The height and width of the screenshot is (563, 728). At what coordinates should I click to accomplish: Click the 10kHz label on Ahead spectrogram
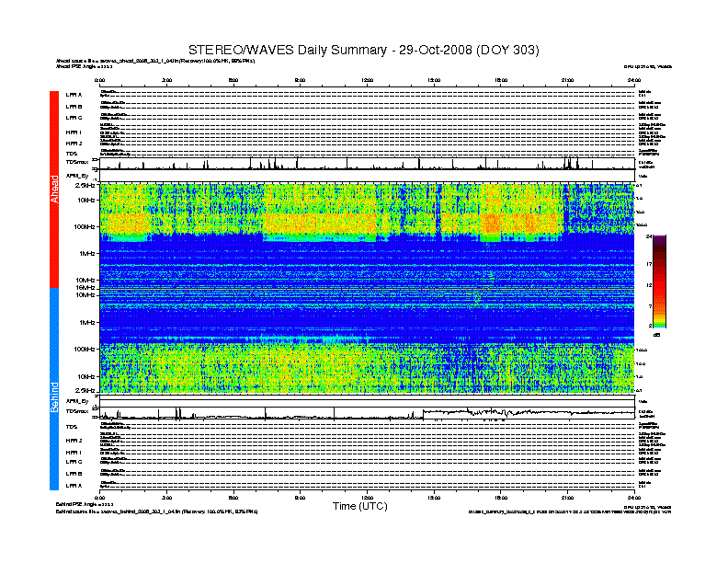[86, 201]
